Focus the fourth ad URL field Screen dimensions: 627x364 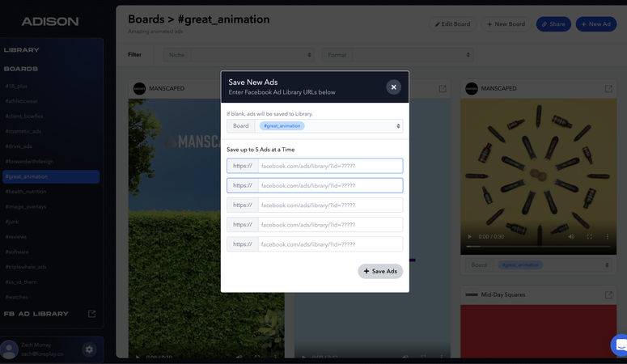[315, 225]
